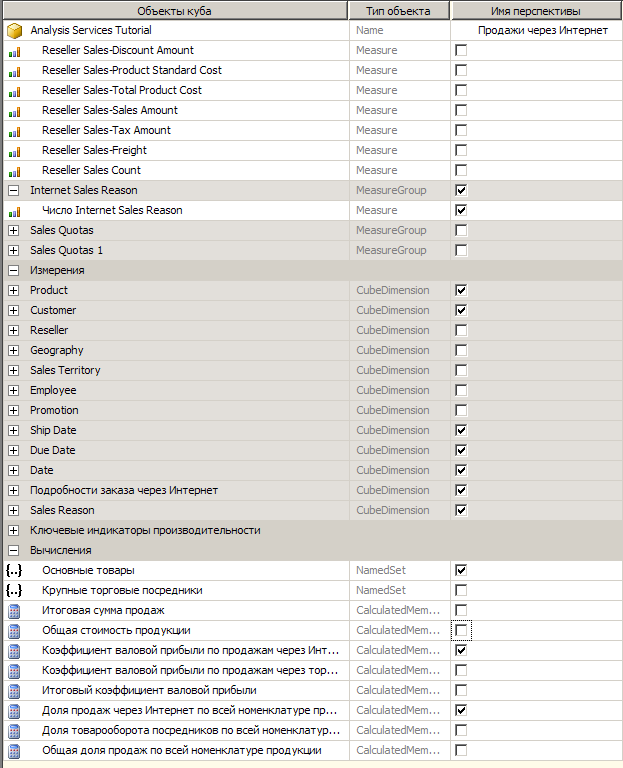The width and height of the screenshot is (623, 768).
Task: Click measure icon beside Reseller Sales-Freight
Action: pos(15,151)
